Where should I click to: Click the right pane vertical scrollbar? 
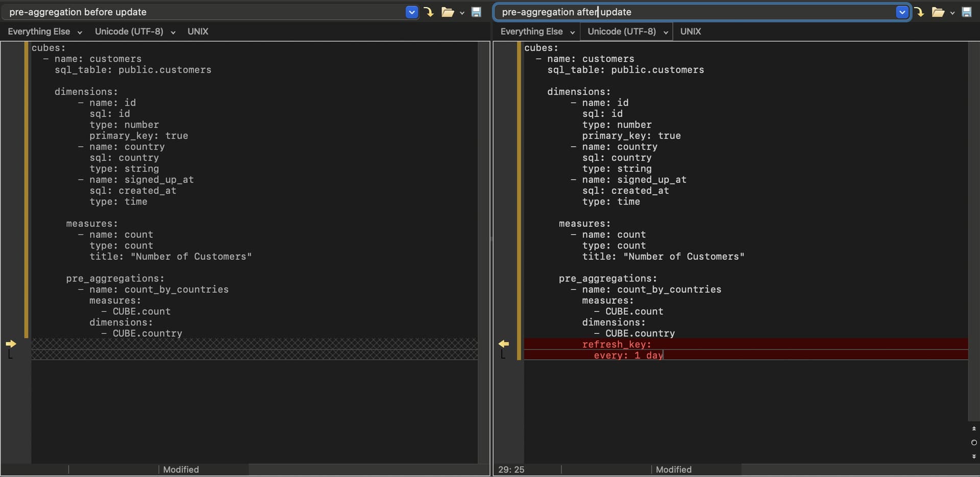pyautogui.click(x=973, y=230)
